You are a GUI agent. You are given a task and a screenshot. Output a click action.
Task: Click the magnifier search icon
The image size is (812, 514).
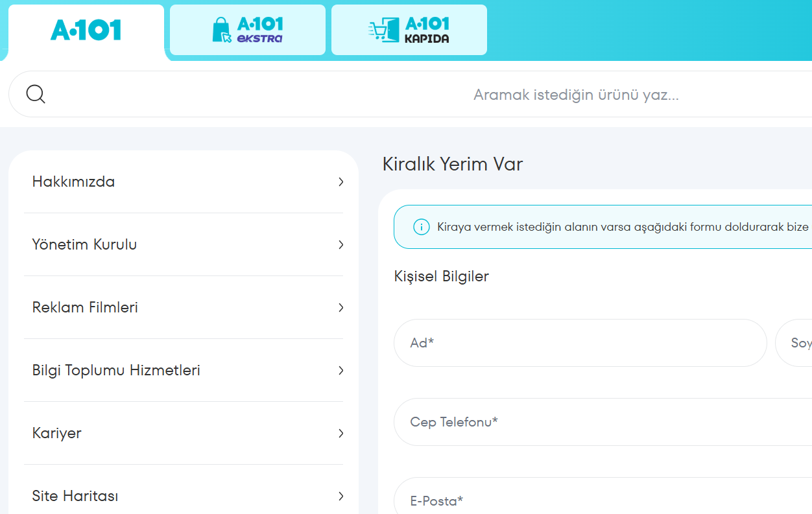(x=36, y=95)
